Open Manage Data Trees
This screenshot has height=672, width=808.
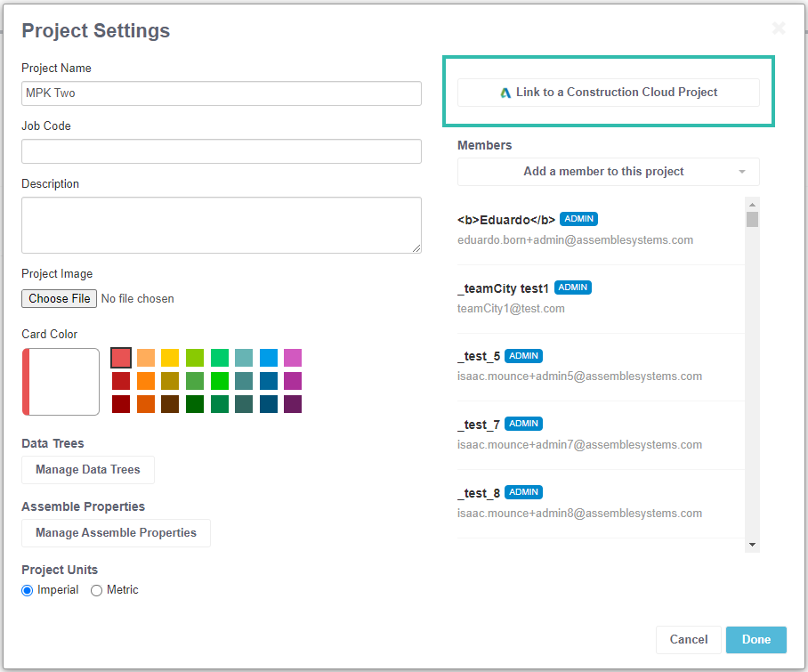(x=88, y=470)
